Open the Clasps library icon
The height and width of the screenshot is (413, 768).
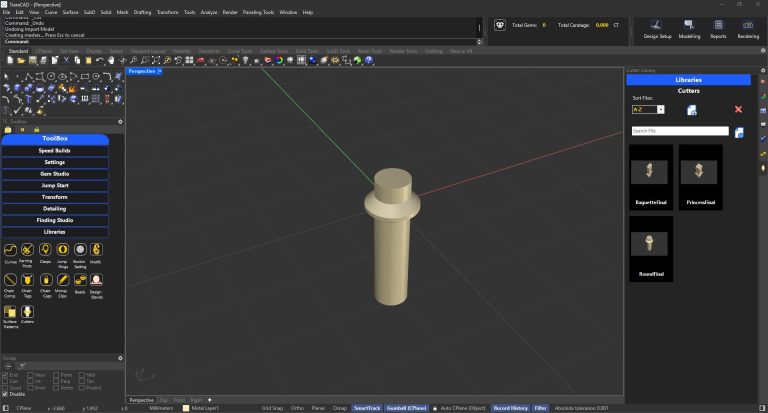(45, 249)
